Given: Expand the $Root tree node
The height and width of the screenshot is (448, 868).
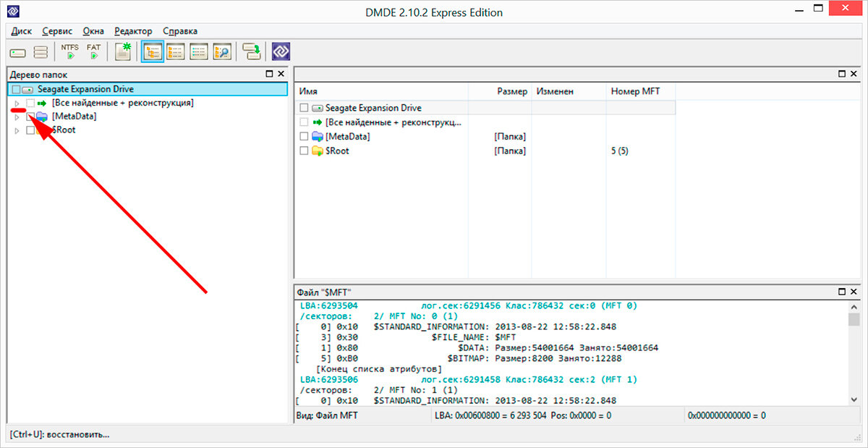Looking at the screenshot, I should coord(17,130).
